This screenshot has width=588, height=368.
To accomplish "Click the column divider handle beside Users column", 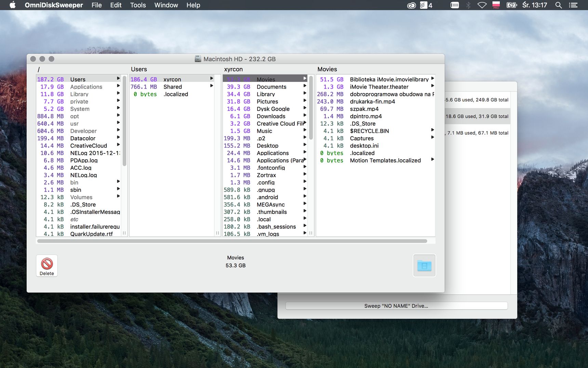I will [217, 233].
